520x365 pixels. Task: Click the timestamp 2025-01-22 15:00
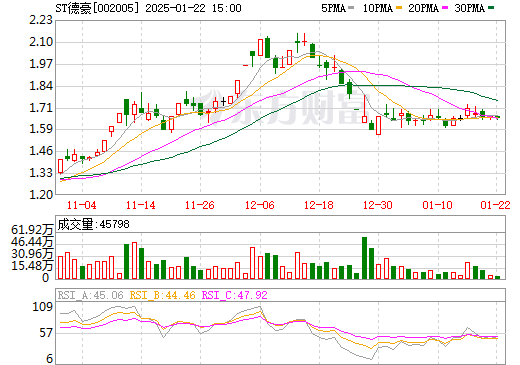coord(193,8)
